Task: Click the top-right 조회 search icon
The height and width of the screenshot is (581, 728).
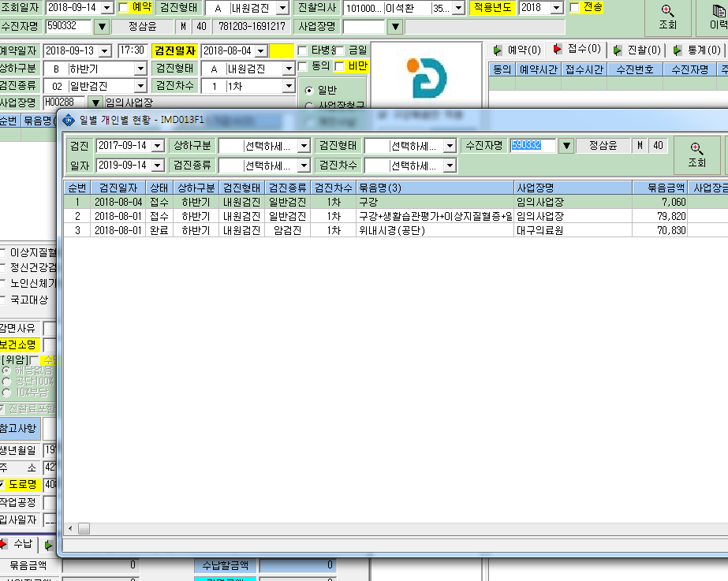Action: point(667,10)
